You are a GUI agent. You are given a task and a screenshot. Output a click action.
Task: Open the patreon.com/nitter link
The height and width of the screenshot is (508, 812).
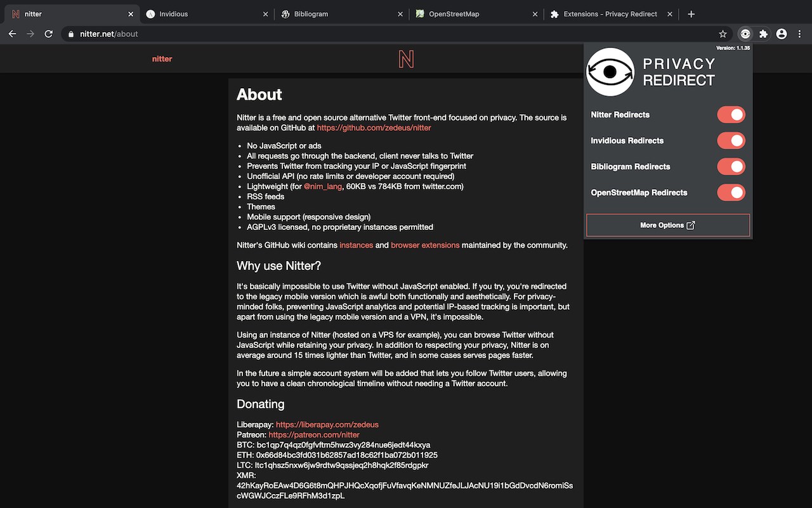314,435
